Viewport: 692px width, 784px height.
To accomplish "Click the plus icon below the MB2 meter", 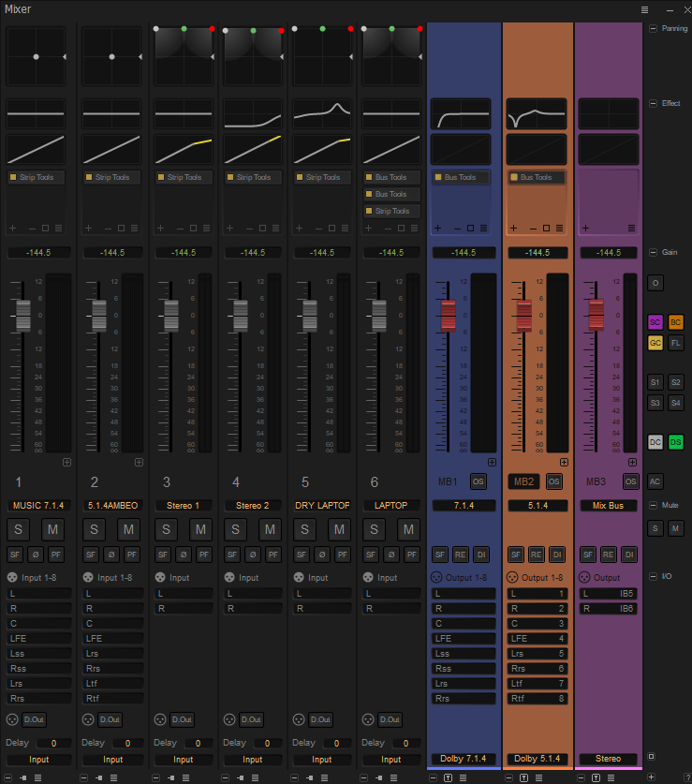I will tap(564, 462).
